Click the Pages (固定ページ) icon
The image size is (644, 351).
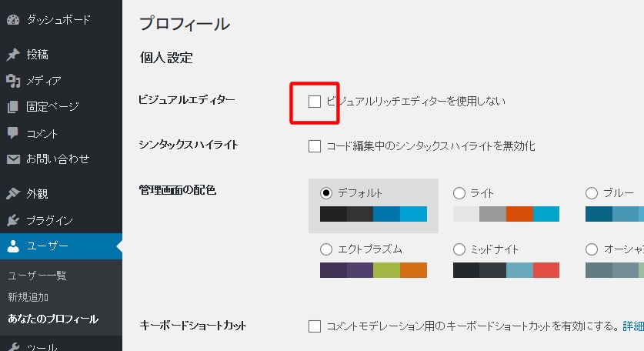[12, 107]
